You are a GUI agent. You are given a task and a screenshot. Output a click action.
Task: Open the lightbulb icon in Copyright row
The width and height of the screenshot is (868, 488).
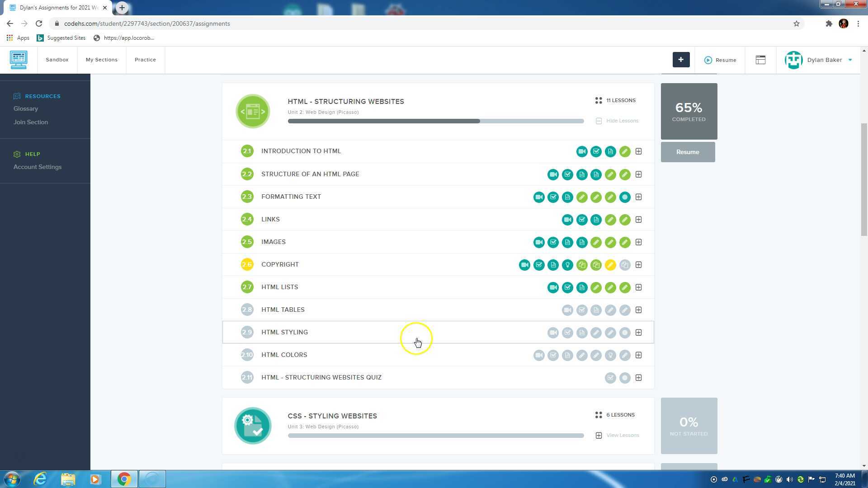[x=567, y=265]
